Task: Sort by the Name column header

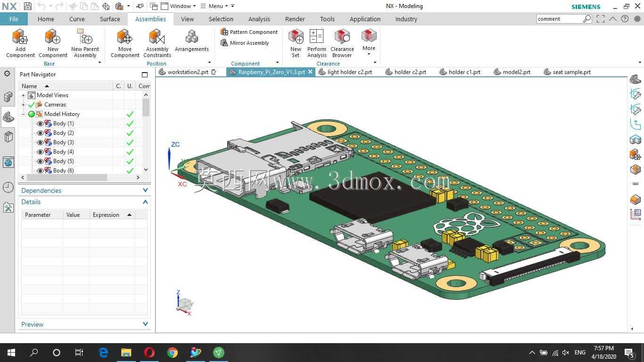Action: [66, 86]
